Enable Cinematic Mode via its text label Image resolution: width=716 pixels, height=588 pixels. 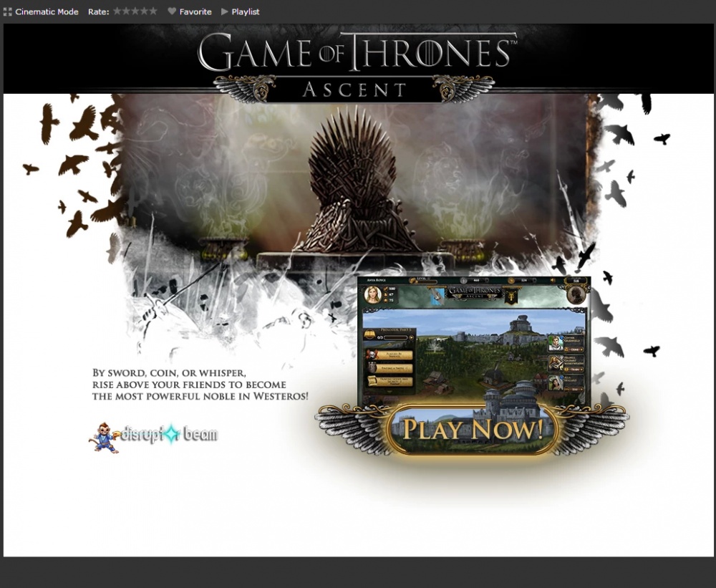point(47,12)
